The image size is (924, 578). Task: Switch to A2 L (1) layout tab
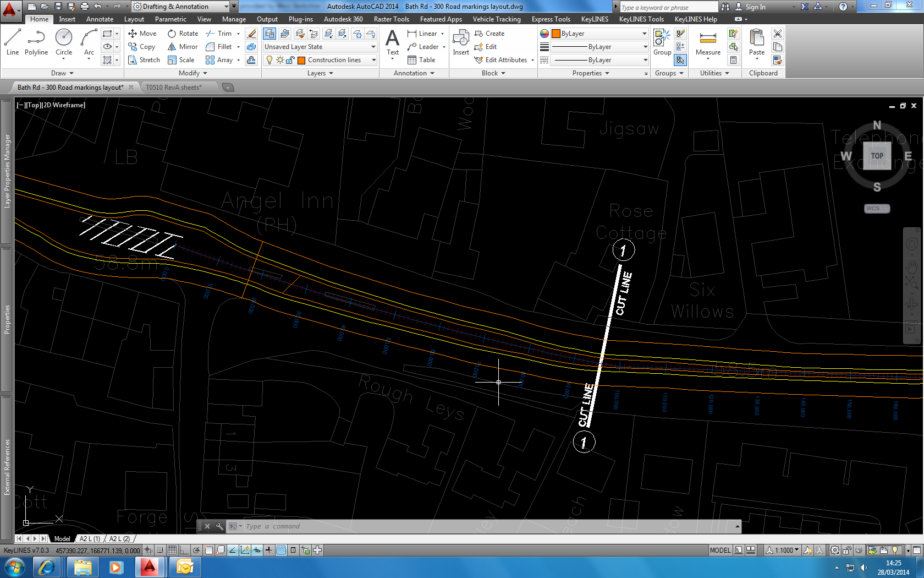90,539
